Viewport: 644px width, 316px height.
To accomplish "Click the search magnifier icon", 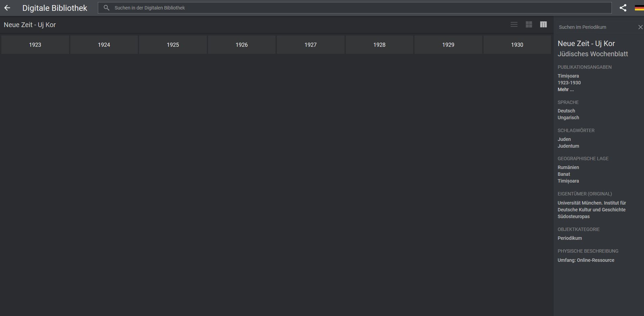I will point(106,8).
